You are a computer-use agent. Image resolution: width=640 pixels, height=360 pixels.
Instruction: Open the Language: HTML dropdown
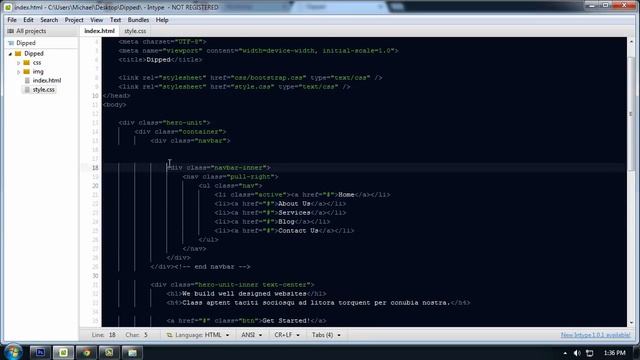tap(198, 335)
